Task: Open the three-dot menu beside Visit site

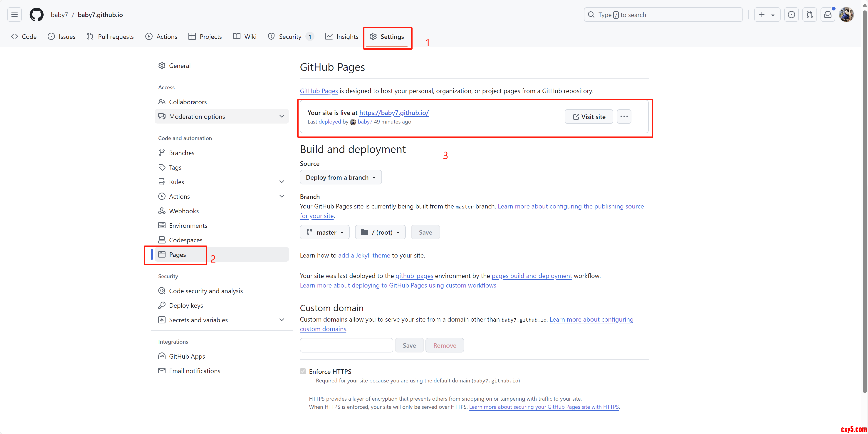Action: [624, 117]
